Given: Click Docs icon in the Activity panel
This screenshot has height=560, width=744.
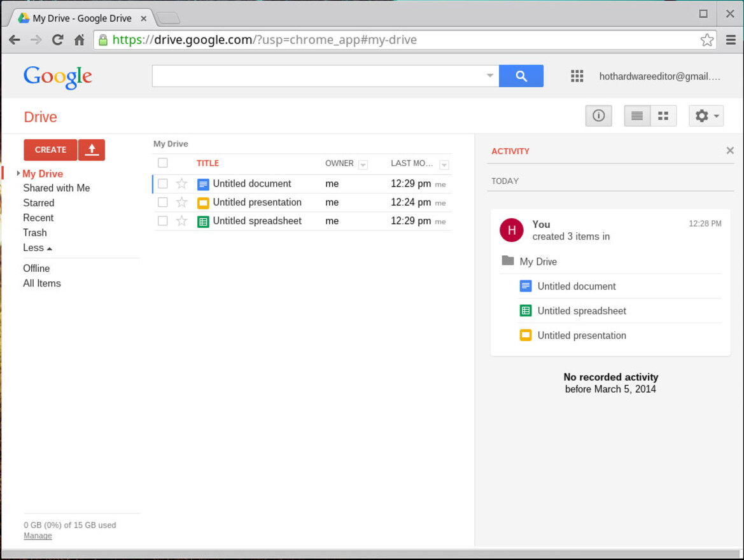Looking at the screenshot, I should coord(526,286).
